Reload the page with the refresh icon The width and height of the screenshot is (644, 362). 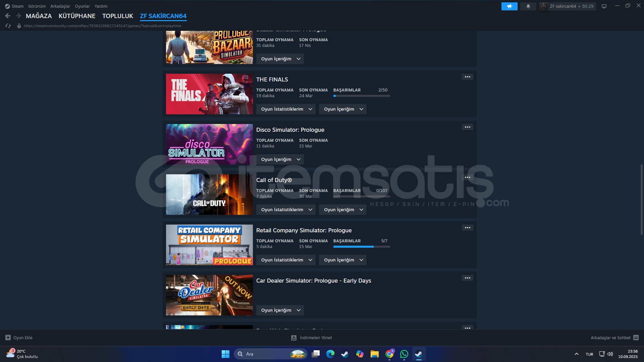pyautogui.click(x=8, y=26)
